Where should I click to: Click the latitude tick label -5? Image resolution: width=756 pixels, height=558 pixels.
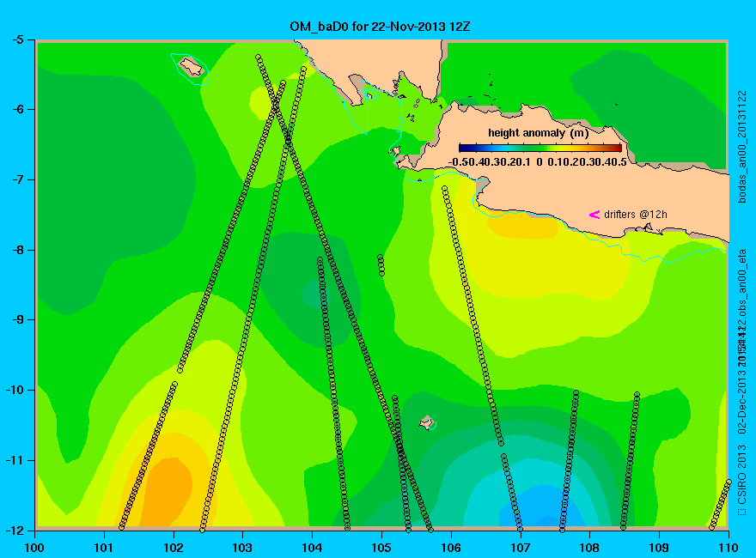pos(16,39)
